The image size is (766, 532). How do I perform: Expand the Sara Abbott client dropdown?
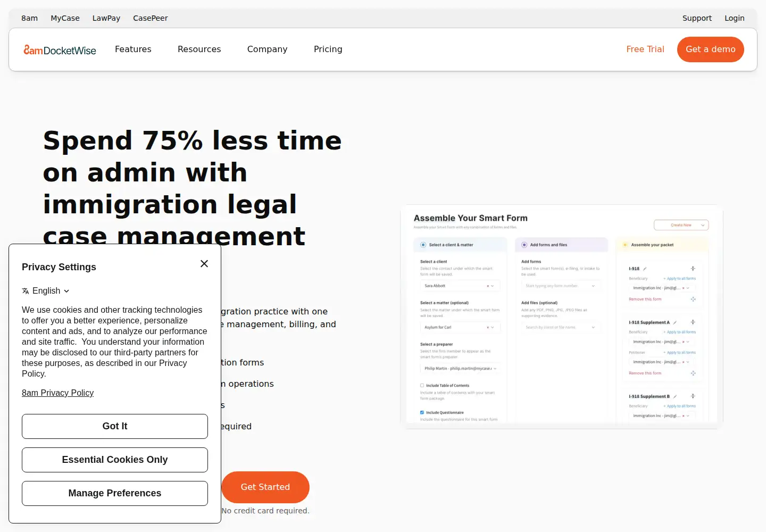[493, 286]
